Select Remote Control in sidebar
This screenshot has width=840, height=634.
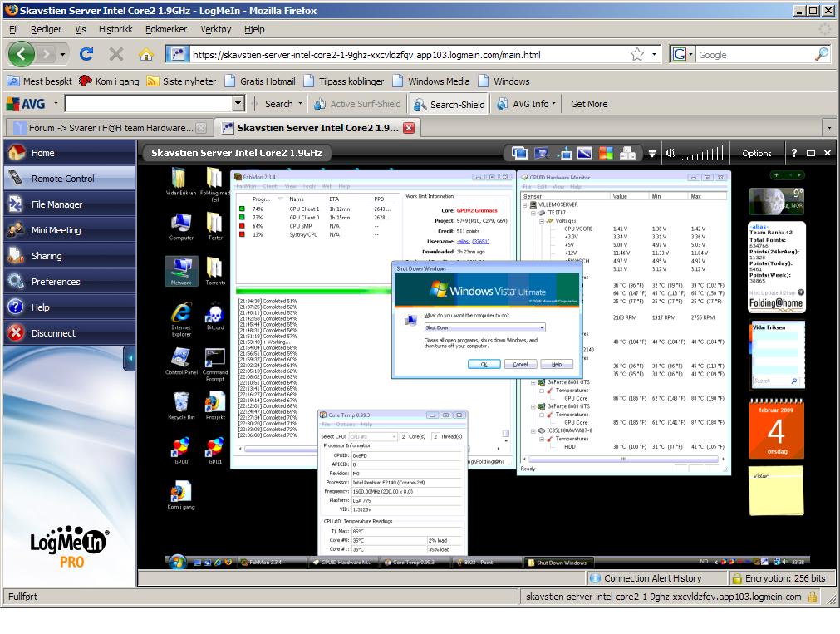point(70,179)
